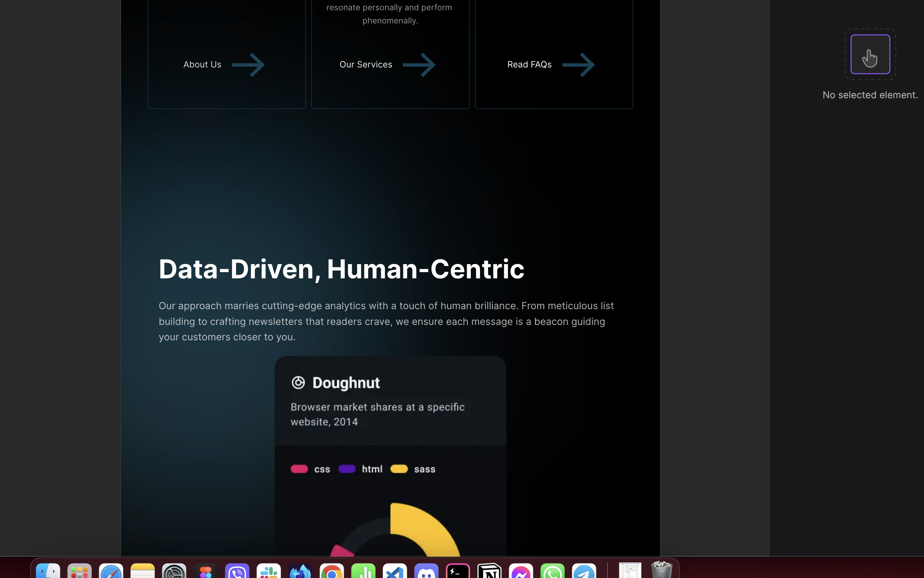Open Slack from the dock
Viewport: 924px width, 578px height.
pos(269,571)
